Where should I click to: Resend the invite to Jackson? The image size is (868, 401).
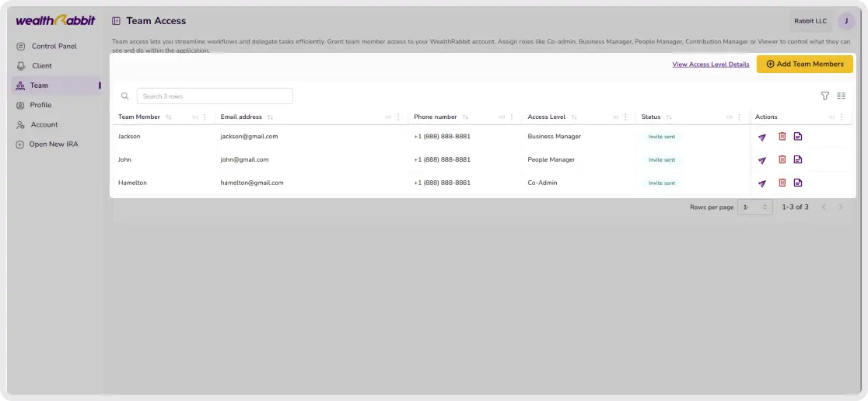pyautogui.click(x=762, y=138)
